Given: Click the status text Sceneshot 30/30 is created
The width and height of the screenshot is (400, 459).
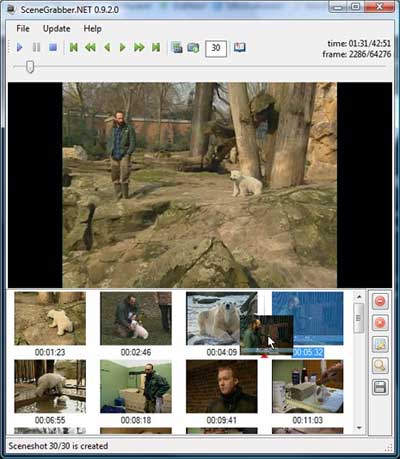Looking at the screenshot, I should 58,446.
